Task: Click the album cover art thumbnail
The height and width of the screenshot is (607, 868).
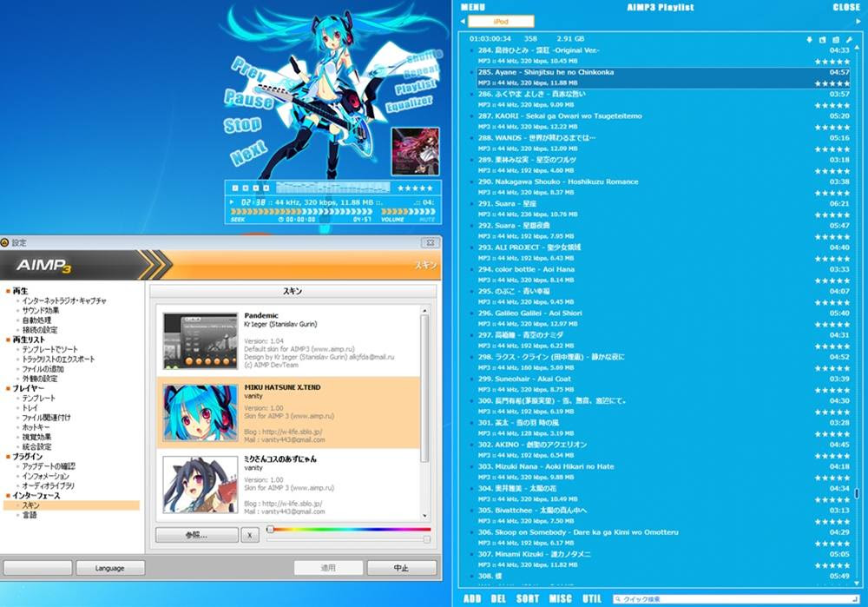Action: pos(415,151)
